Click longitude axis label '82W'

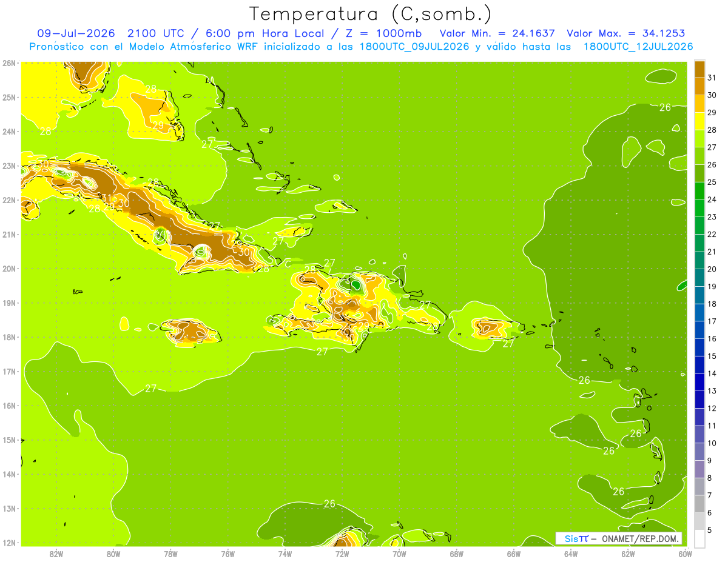(56, 554)
